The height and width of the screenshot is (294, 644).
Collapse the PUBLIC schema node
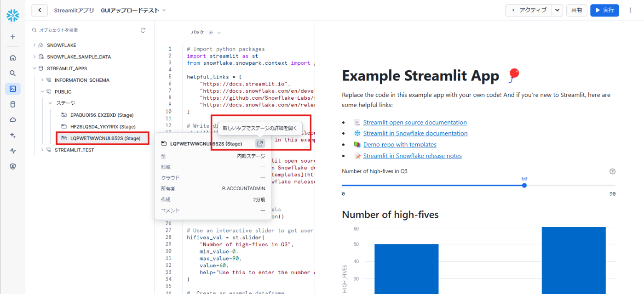click(x=42, y=92)
